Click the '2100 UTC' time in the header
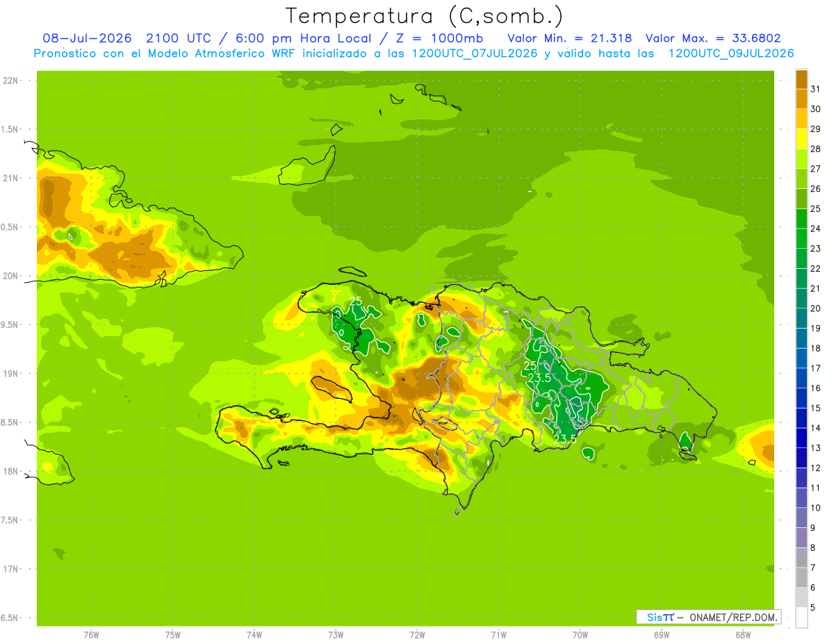The image size is (834, 644). (x=178, y=38)
